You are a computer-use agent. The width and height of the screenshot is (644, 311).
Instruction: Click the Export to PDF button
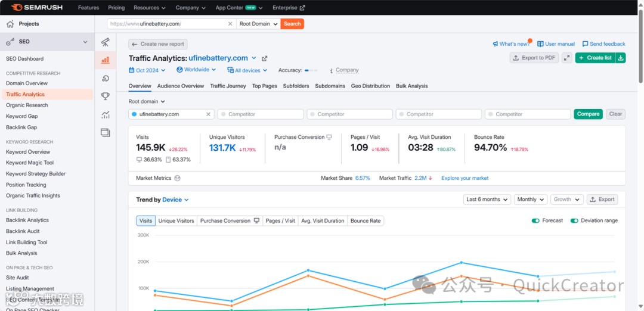534,58
